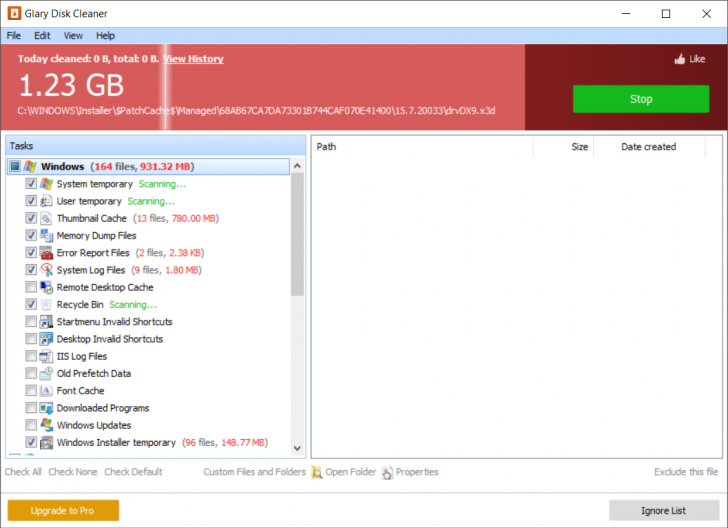728x528 pixels.
Task: Uncheck Memory Dump Files checkbox
Action: coord(31,235)
